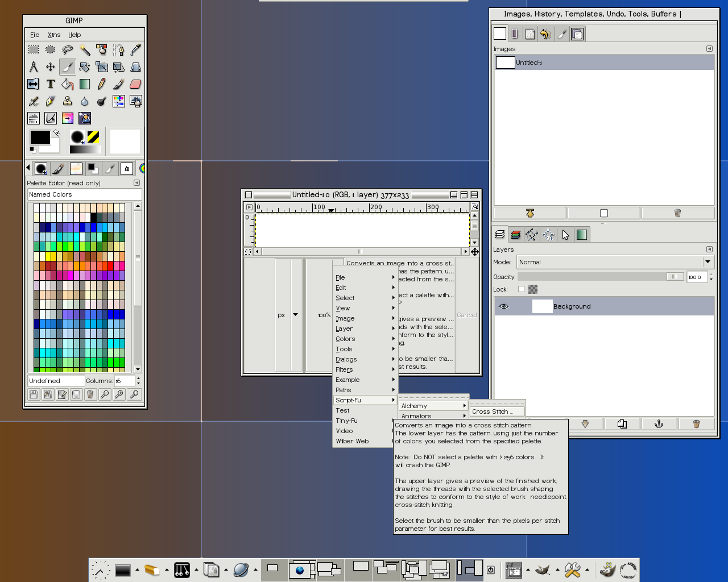
Task: Open the Layers Mode dropdown
Action: point(615,262)
